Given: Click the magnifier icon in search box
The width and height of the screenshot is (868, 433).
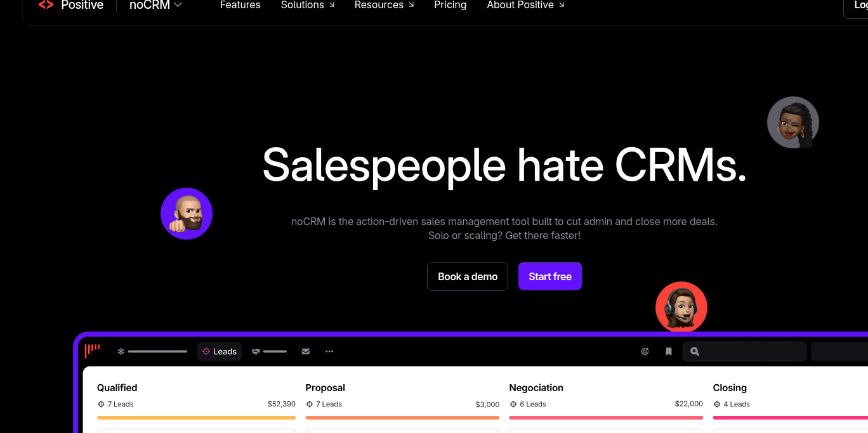Looking at the screenshot, I should click(x=695, y=351).
